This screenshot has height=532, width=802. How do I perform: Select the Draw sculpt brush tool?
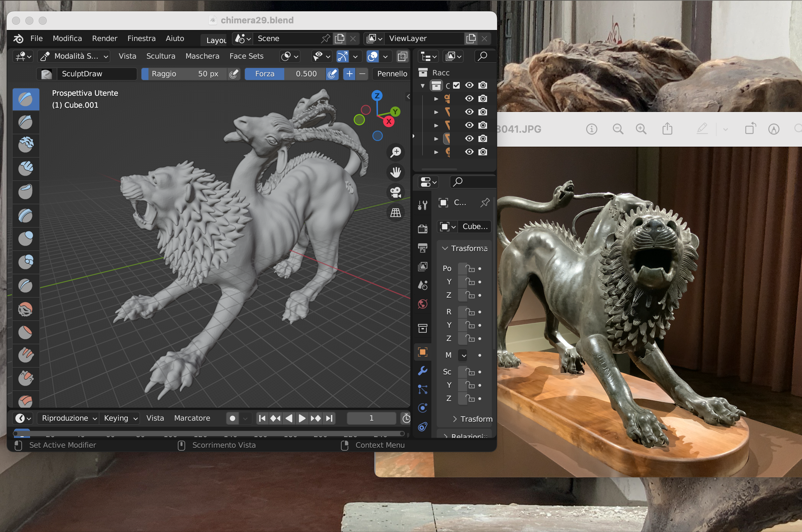point(26,99)
